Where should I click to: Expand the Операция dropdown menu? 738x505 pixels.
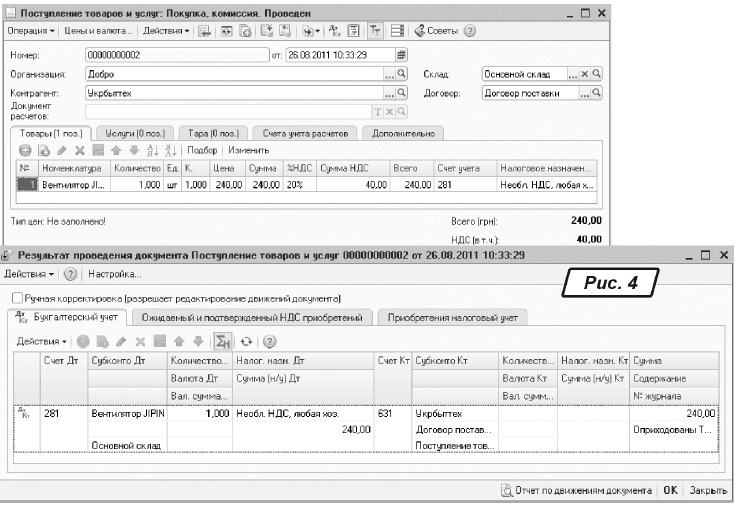[x=32, y=30]
